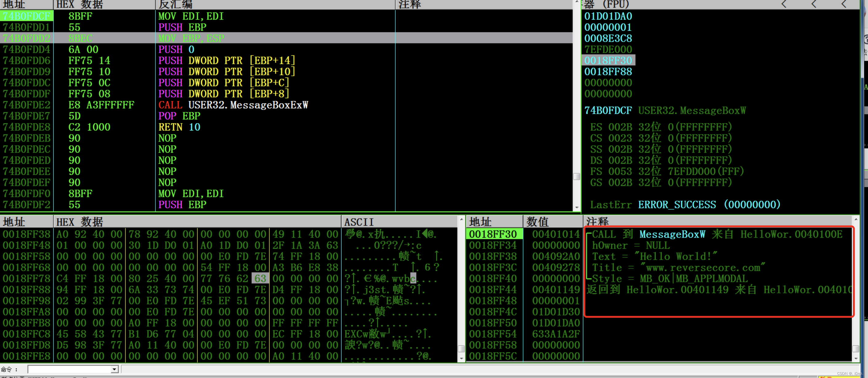Select stack value 004092A0
This screenshot has height=378, width=868.
[556, 256]
